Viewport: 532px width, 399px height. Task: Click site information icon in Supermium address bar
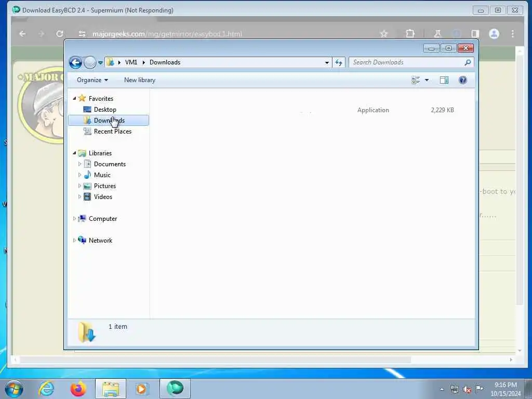[x=82, y=34]
